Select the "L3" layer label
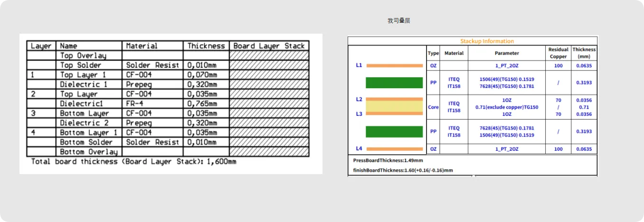Viewport: 644px width, 222px height. tap(359, 114)
